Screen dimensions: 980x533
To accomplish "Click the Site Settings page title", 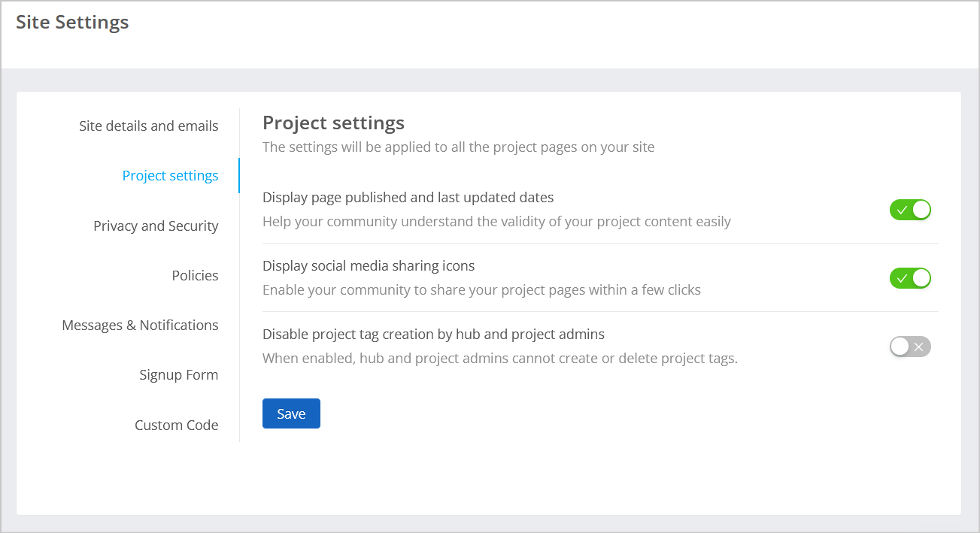I will [72, 23].
